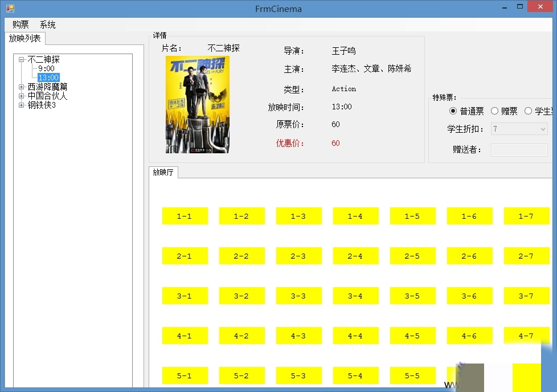Viewport: 557px width, 392px height.
Task: Select the 普通票 radio button
Action: [453, 111]
